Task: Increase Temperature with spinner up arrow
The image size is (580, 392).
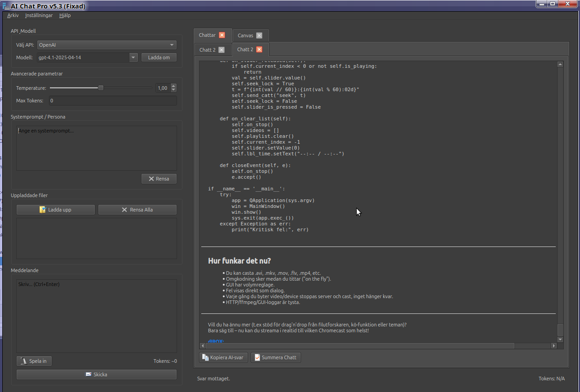Action: tap(174, 86)
